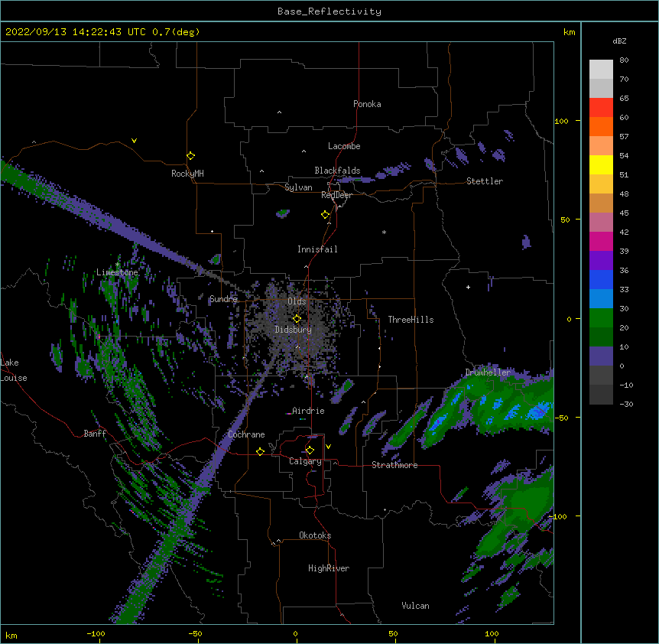Click the yellow diamond marker above the Calgary label
Image resolution: width=659 pixels, height=644 pixels.
(x=310, y=450)
